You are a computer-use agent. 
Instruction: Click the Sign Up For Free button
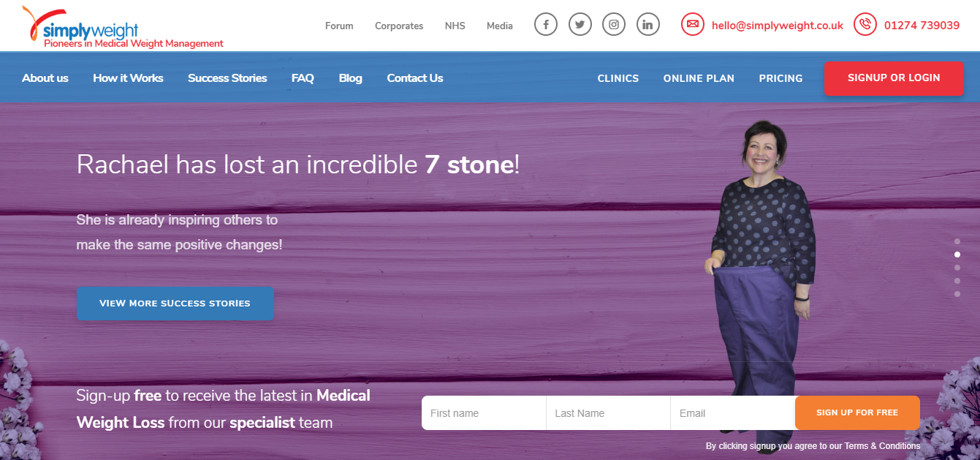(857, 412)
